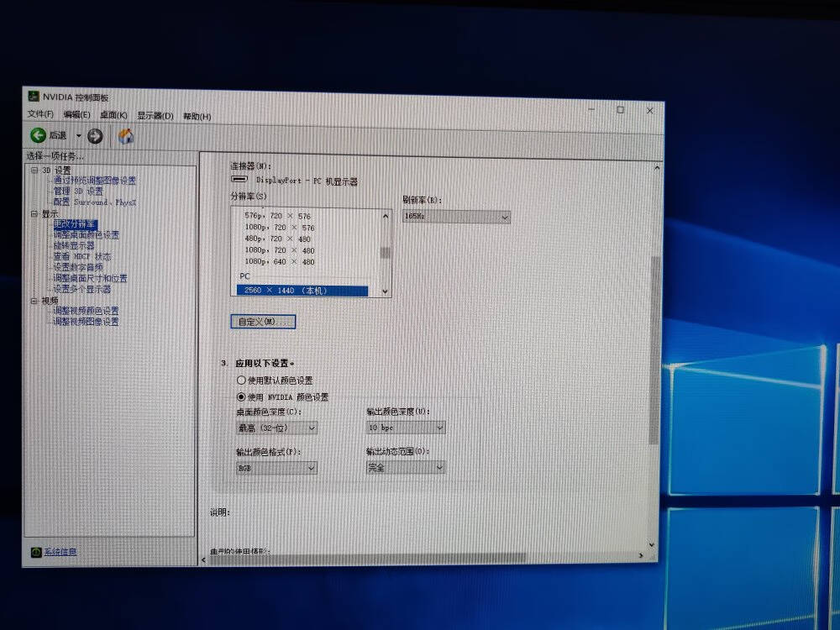Collapse the 视频 tree node
Viewport: 840px width, 630px height.
34,301
